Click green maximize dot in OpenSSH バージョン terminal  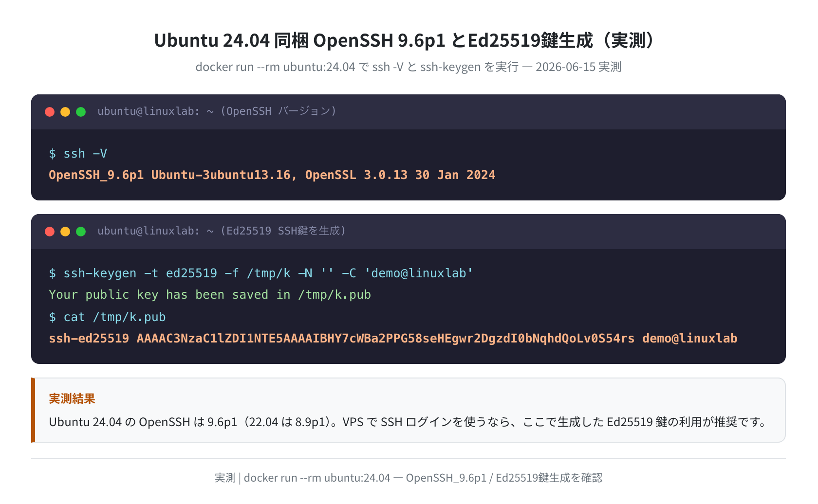tap(81, 112)
